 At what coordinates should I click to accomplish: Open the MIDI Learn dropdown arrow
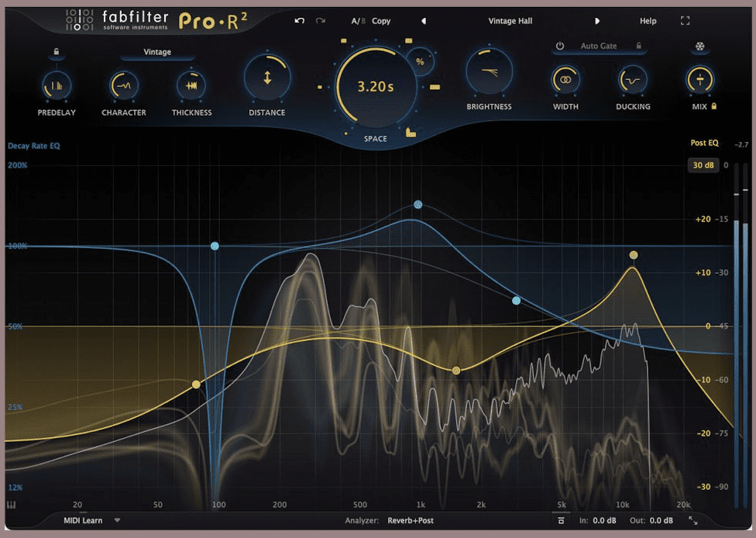(117, 521)
